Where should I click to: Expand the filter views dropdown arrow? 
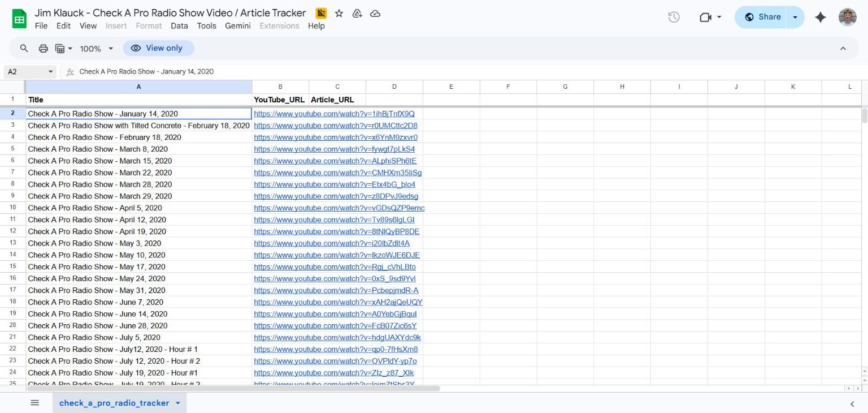pos(70,48)
